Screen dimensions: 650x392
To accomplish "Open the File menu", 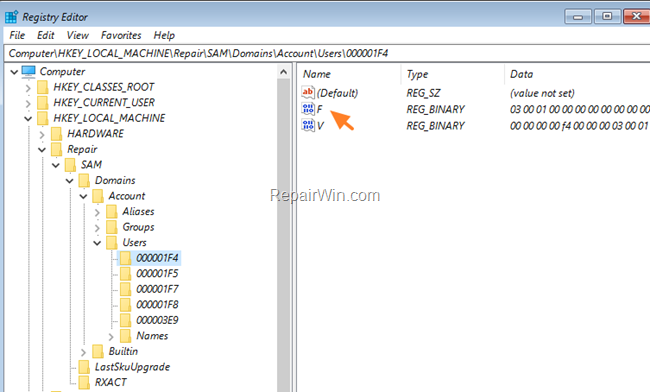I will click(17, 35).
